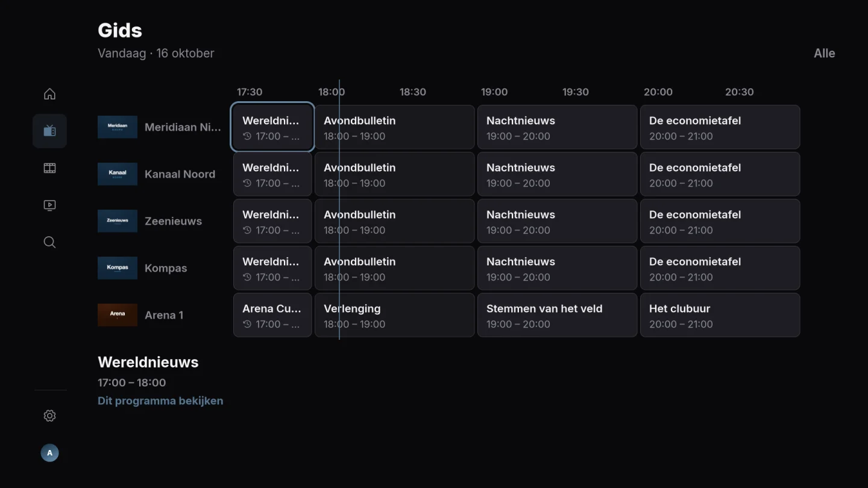Select Avondbulletin on the Zeenieuws row
Screen dimensions: 868x488
pos(395,221)
